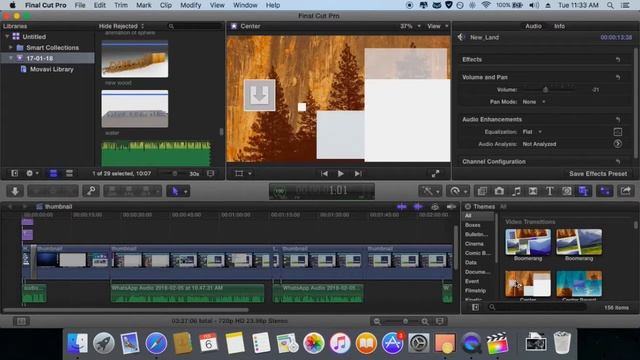This screenshot has height=360, width=640.
Task: Open the Titles browser T icon
Action: click(x=550, y=191)
